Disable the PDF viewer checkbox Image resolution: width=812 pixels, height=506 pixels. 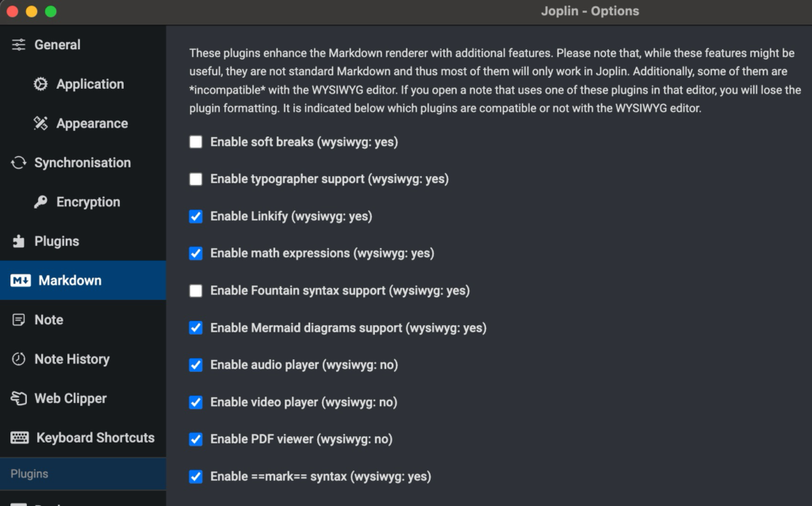pos(196,439)
